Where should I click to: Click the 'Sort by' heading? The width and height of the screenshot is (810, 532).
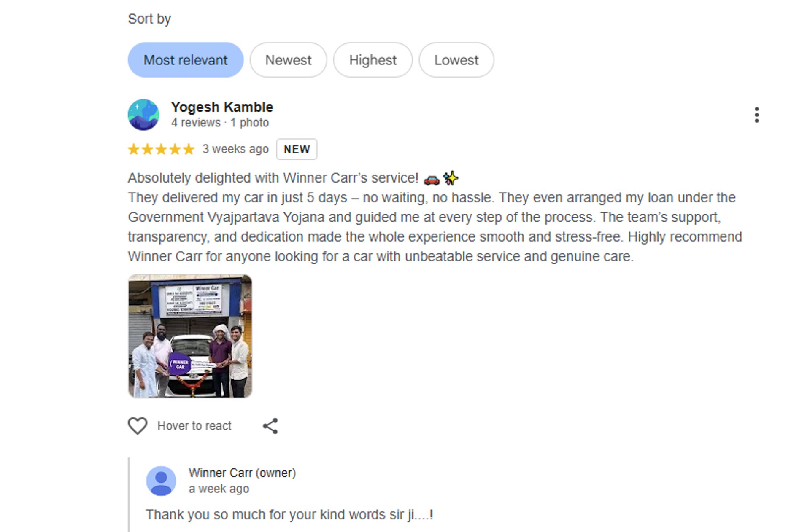pyautogui.click(x=149, y=19)
